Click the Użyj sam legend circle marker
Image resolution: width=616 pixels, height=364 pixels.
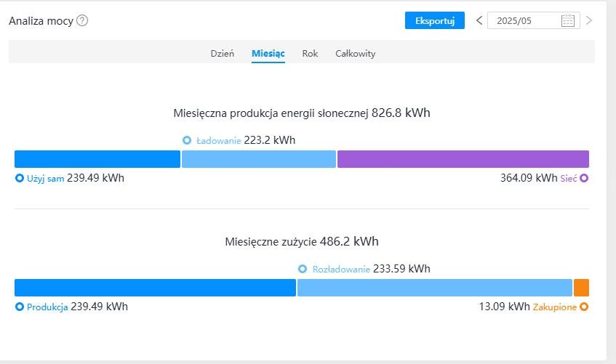point(19,178)
